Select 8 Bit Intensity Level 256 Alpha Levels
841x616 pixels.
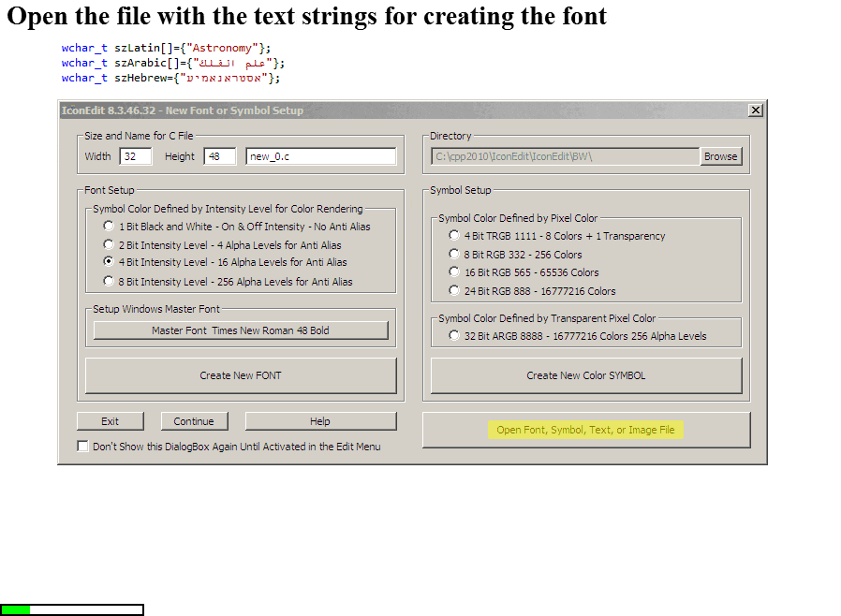(x=108, y=281)
